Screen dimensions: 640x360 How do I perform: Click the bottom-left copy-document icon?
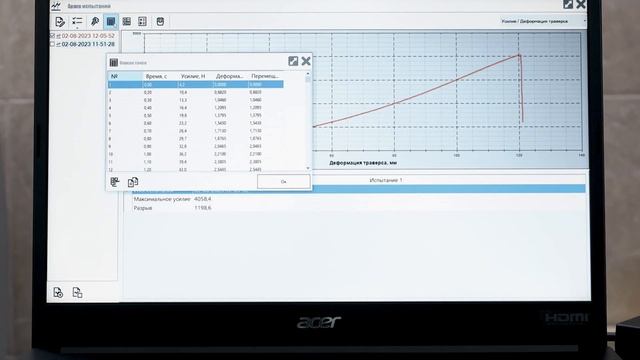coord(77,292)
